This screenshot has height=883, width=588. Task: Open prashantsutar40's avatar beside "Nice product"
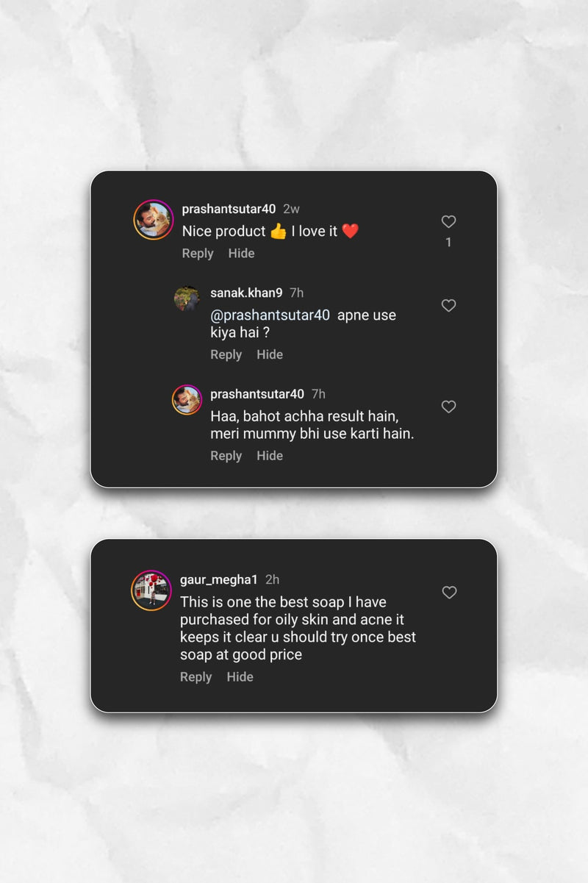pyautogui.click(x=153, y=219)
